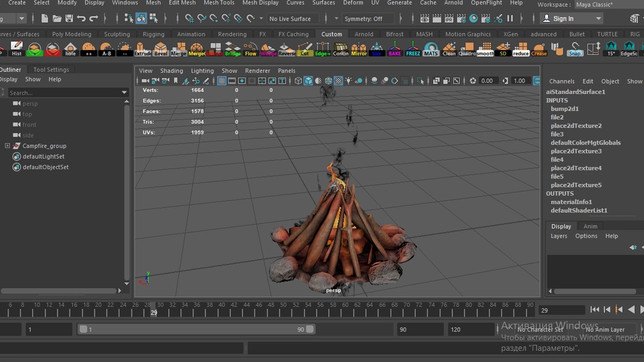Screen dimensions: 644x362
Task: Click the Clean shelf icon
Action: coord(449,49)
